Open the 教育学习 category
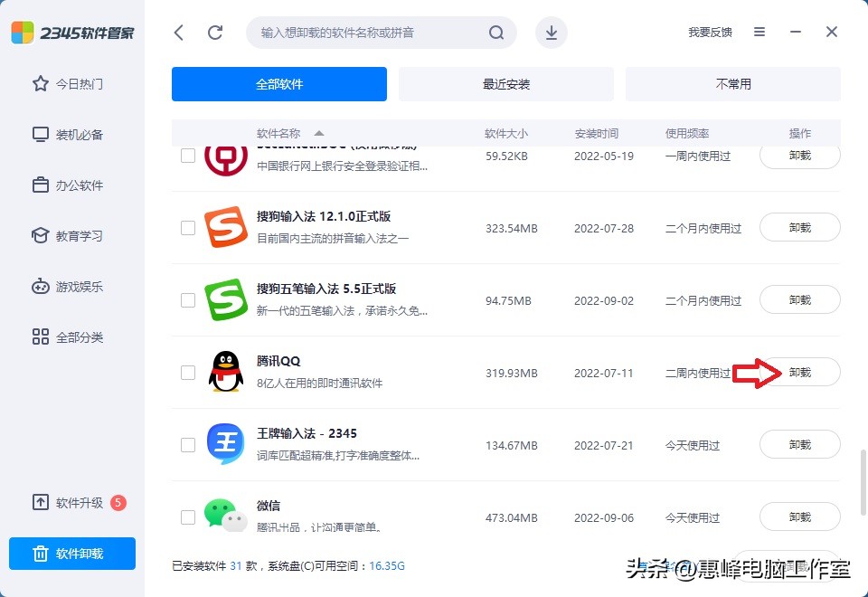This screenshot has height=597, width=868. click(x=68, y=235)
